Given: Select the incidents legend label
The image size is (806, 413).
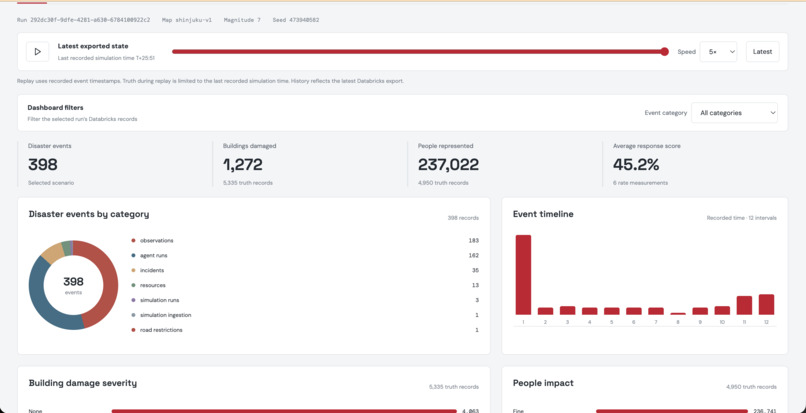Looking at the screenshot, I should [152, 270].
